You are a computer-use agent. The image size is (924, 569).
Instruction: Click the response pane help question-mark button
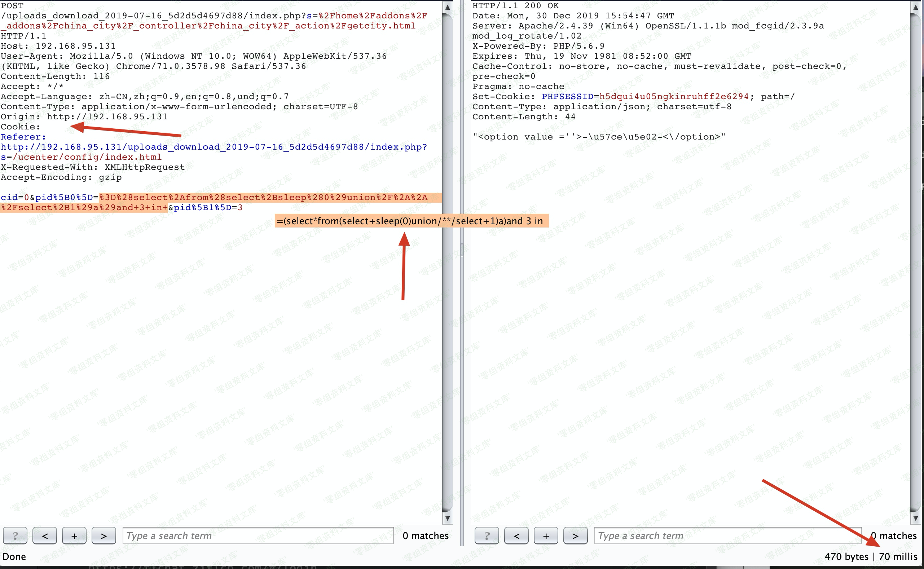point(487,535)
